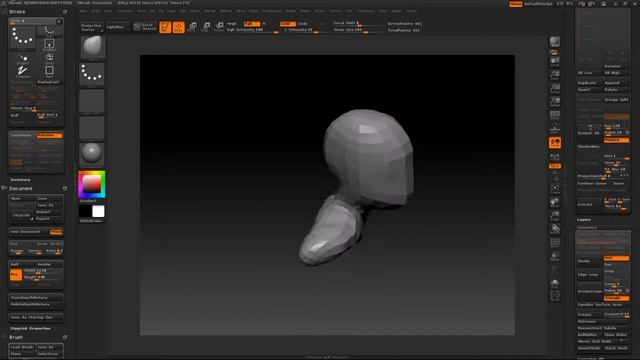Screen dimensions: 640x360
Task: Click the AAHalf icon on right shelf
Action: tap(555, 102)
